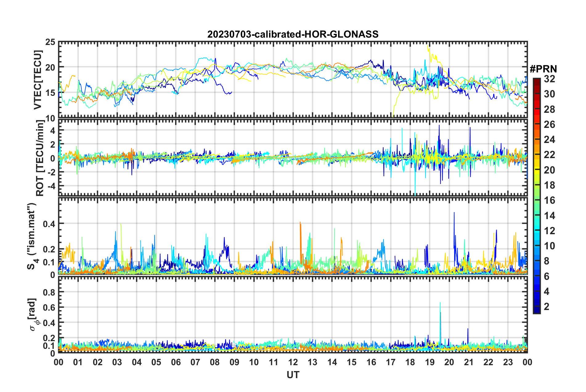Click the "13" hour tick on the UT axis
The image size is (586, 392).
(312, 362)
